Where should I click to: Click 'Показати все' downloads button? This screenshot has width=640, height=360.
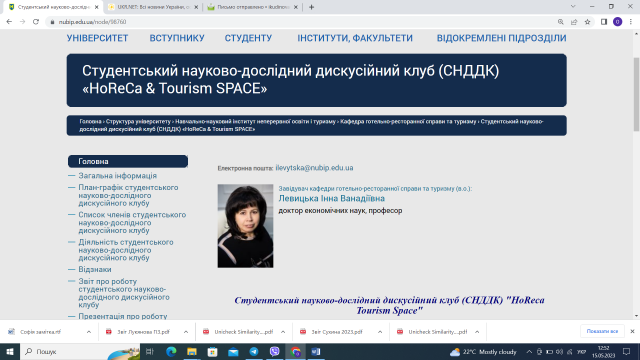coord(602,331)
